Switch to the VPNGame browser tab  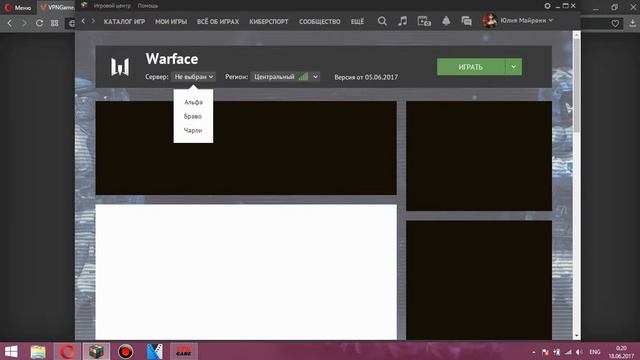click(x=56, y=7)
